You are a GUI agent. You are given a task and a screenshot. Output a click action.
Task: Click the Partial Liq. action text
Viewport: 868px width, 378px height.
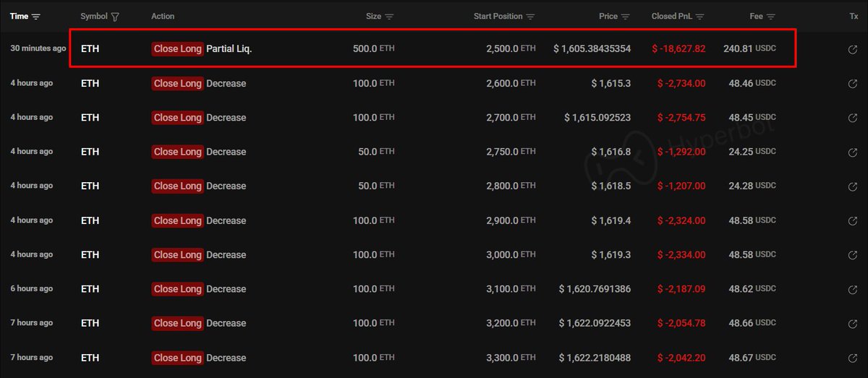click(229, 49)
